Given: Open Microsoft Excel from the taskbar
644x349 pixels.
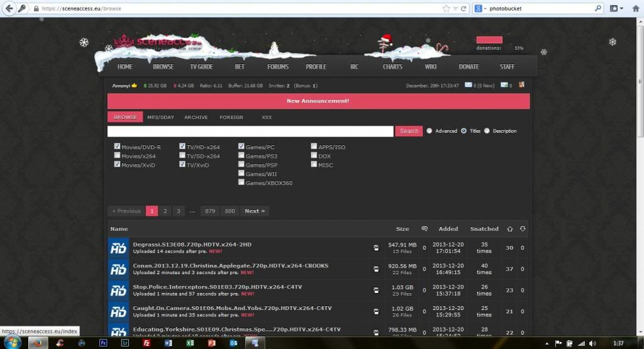Looking at the screenshot, I should (190, 343).
